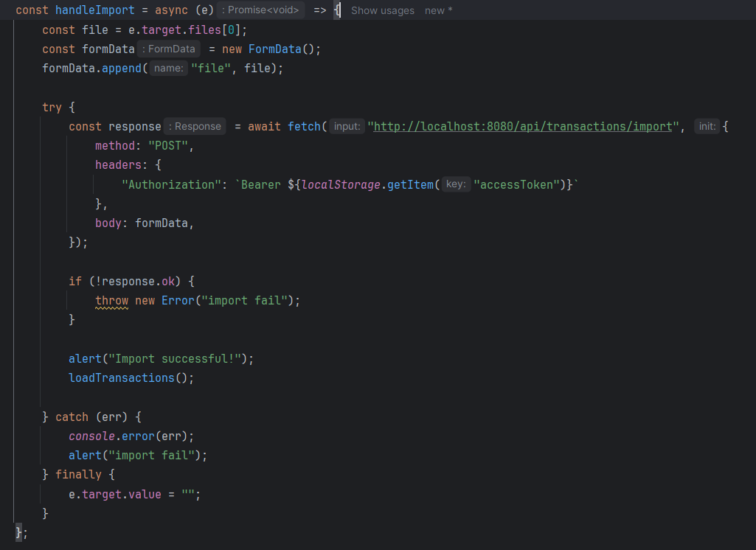This screenshot has width=756, height=550.
Task: Place cursor on the catch keyword
Action: 72,417
